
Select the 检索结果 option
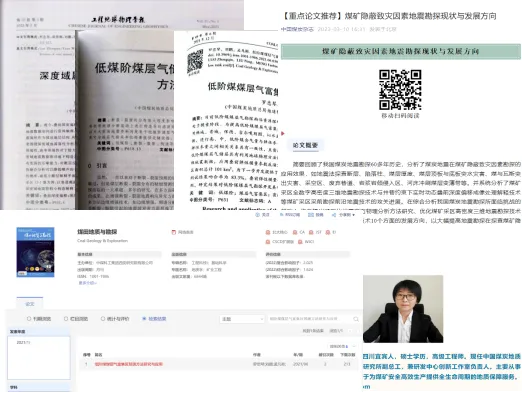tap(155, 319)
